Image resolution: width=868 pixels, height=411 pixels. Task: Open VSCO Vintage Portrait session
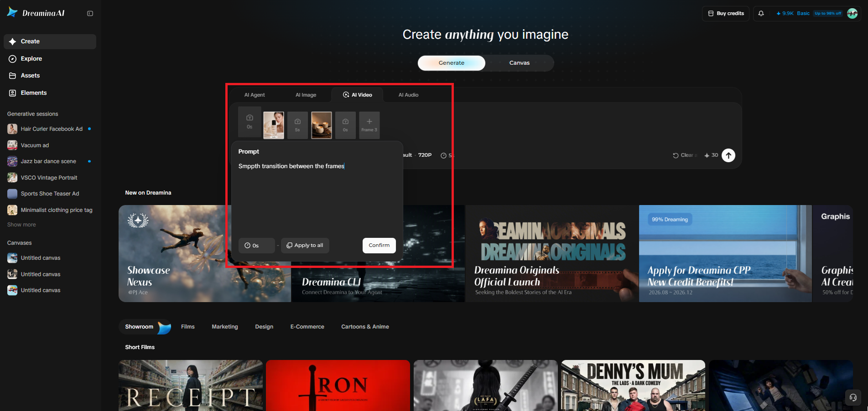(x=50, y=178)
